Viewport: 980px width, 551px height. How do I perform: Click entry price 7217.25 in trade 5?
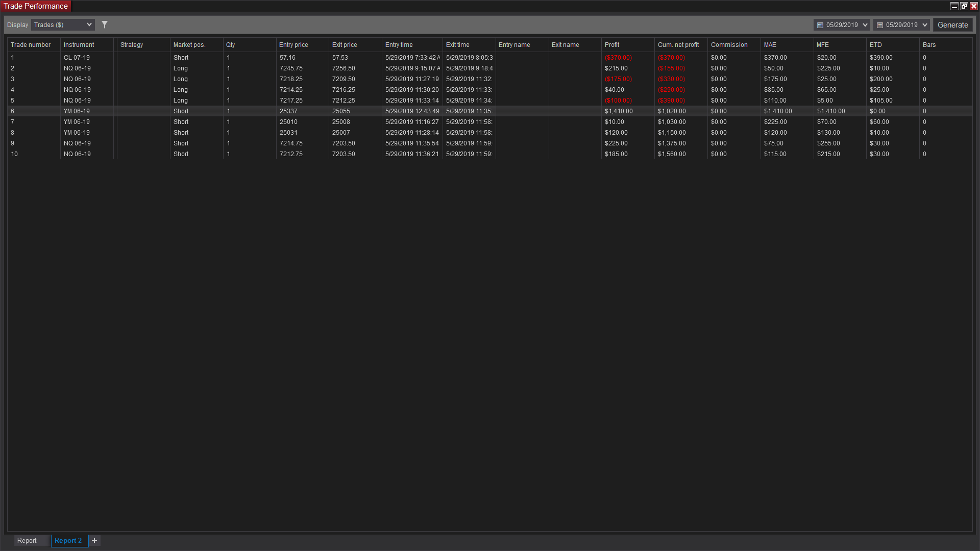[291, 101]
